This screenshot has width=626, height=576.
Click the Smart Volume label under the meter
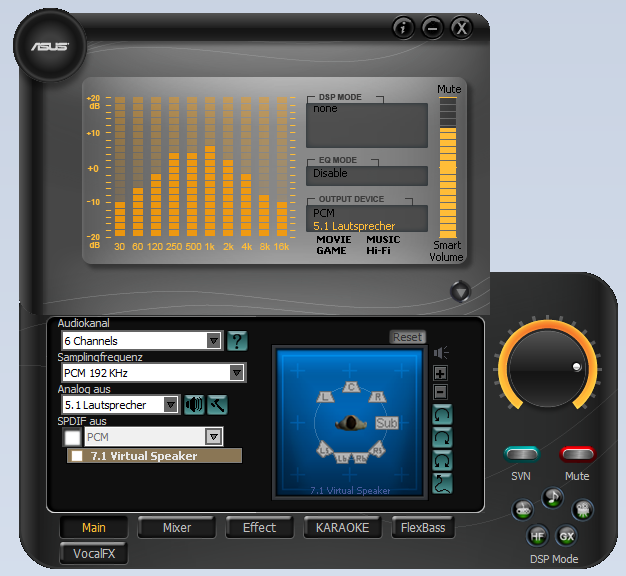click(x=447, y=251)
